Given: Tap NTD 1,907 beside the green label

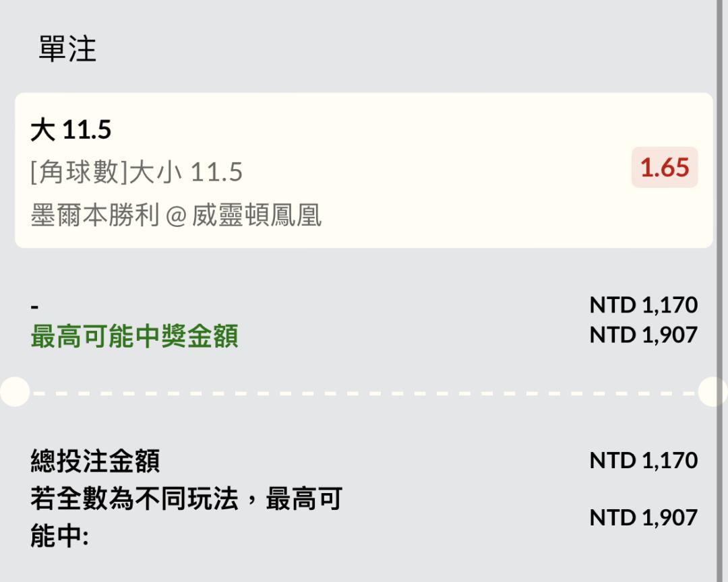Looking at the screenshot, I should [643, 335].
